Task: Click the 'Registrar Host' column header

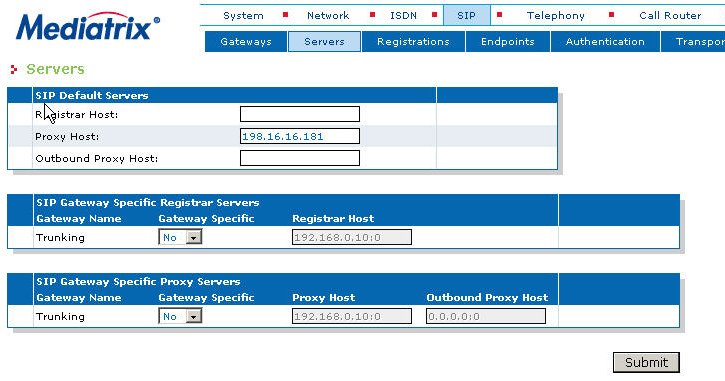Action: [x=333, y=219]
